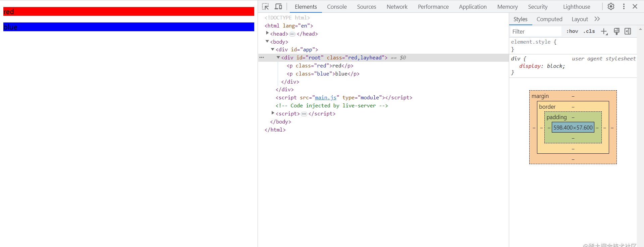Screen dimensions: 644x247
Task: Close the DevTools panel
Action: pyautogui.click(x=635, y=7)
